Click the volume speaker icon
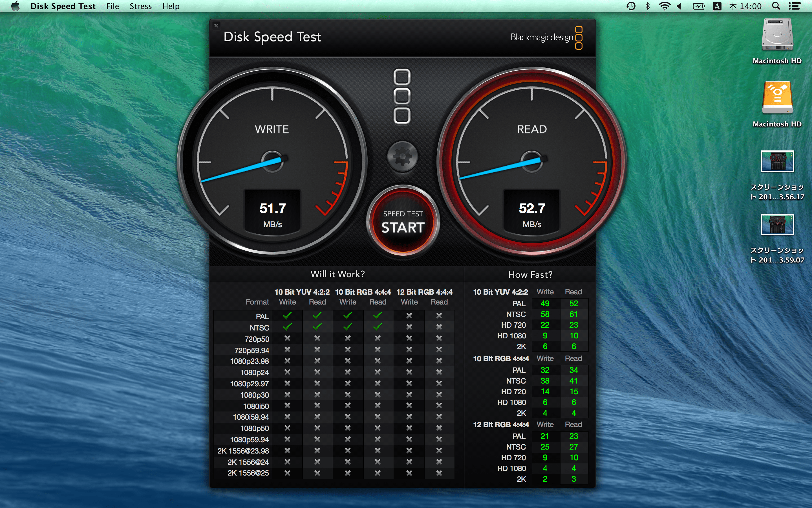Image resolution: width=812 pixels, height=508 pixels. click(x=679, y=6)
